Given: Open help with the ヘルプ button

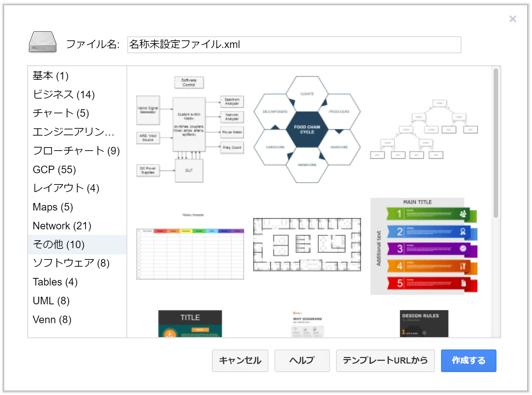Looking at the screenshot, I should 302,360.
